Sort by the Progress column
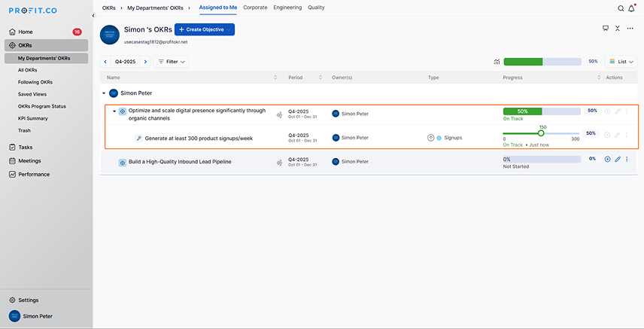Viewport: 644px width, 329px height. pyautogui.click(x=599, y=78)
